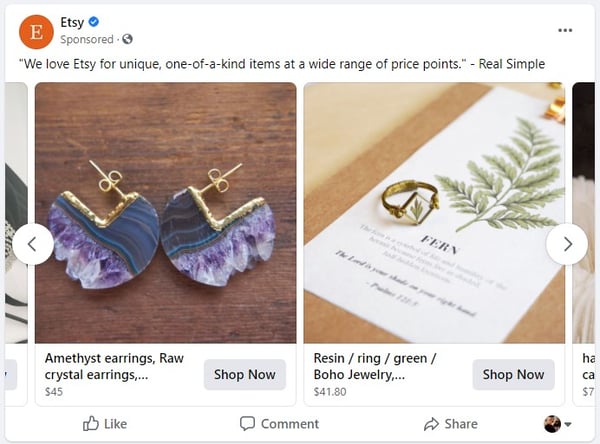600x444 pixels.
Task: Like the Etsy sponsored post
Action: coord(104,423)
